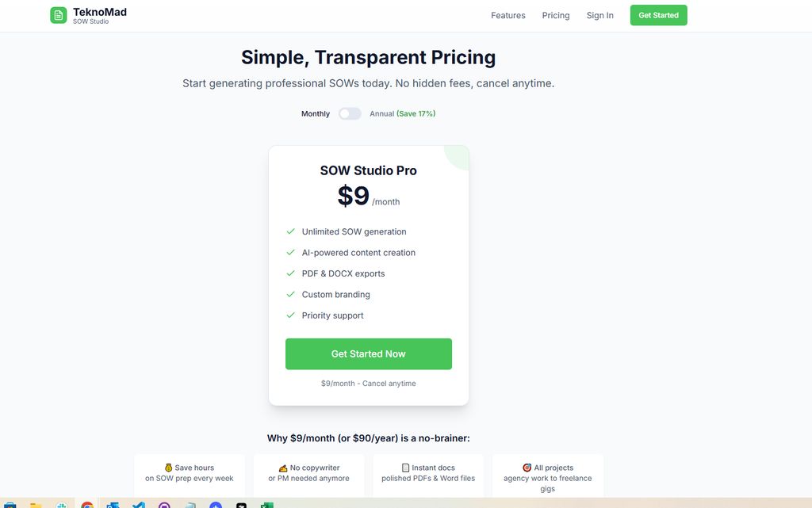Image resolution: width=812 pixels, height=508 pixels.
Task: Select the Monthly billing label
Action: (316, 114)
